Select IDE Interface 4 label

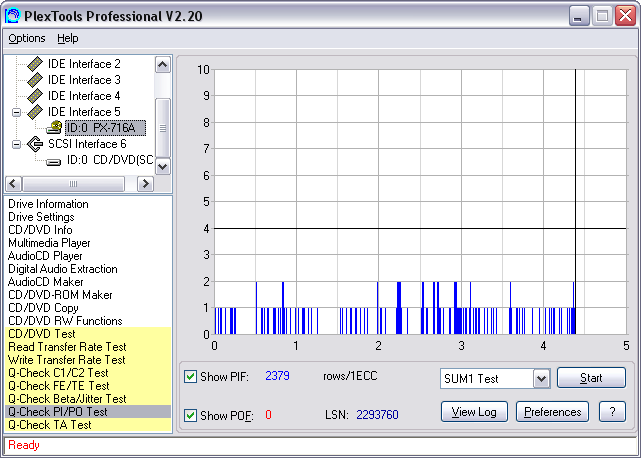point(84,96)
